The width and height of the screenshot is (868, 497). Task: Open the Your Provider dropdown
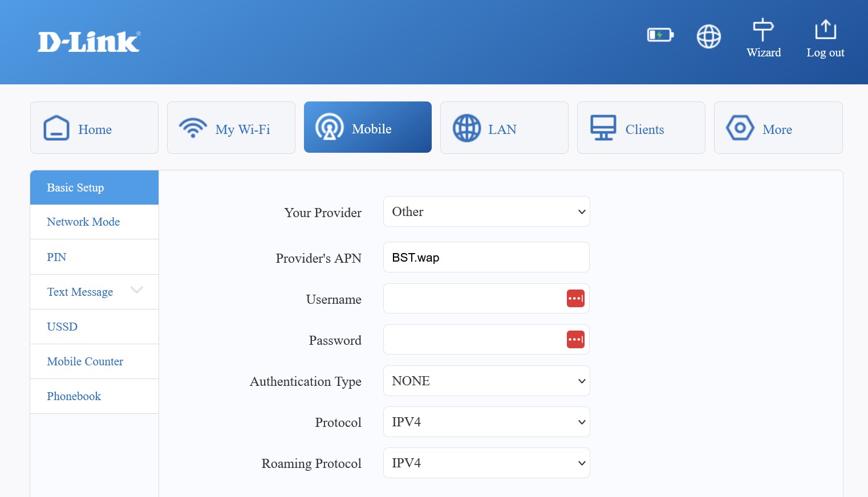click(486, 212)
